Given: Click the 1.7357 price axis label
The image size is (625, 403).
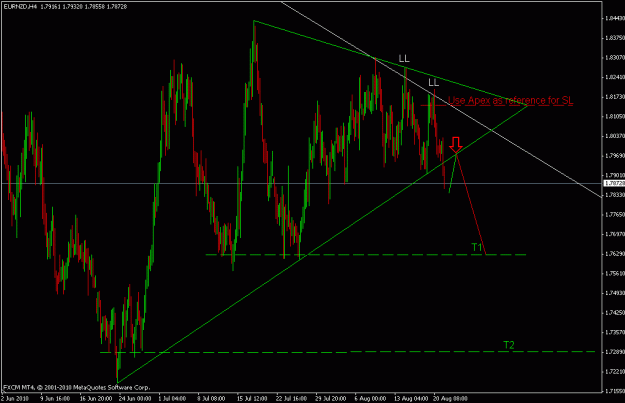Looking at the screenshot, I should [615, 332].
